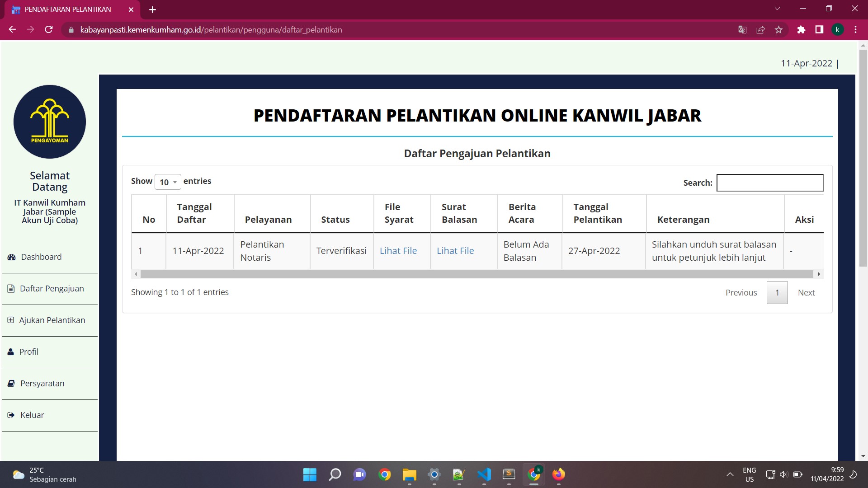868x488 pixels.
Task: Click the horizontal table scrollbar
Action: coord(476,274)
